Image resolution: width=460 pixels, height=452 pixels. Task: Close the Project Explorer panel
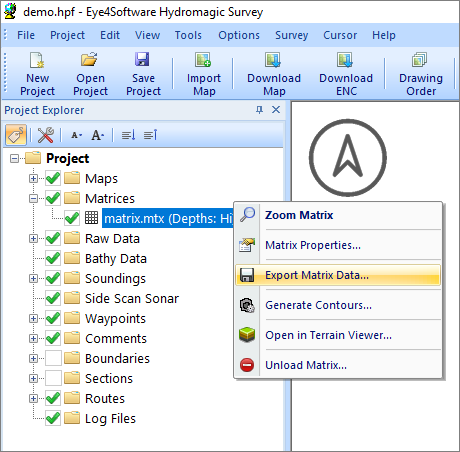[276, 110]
